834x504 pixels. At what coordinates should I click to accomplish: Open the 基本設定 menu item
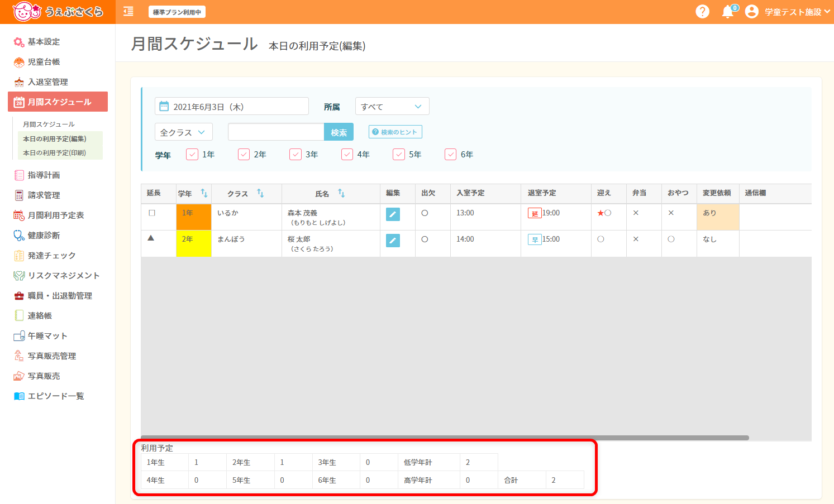pyautogui.click(x=44, y=42)
